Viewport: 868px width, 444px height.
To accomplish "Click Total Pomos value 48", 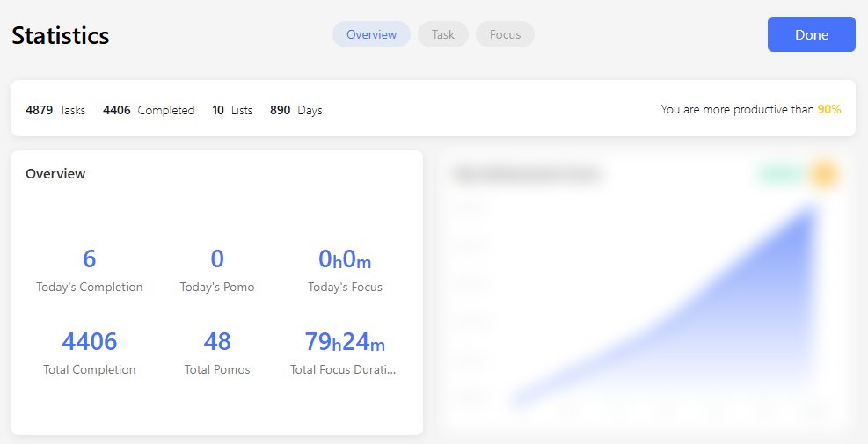I will pyautogui.click(x=217, y=341).
